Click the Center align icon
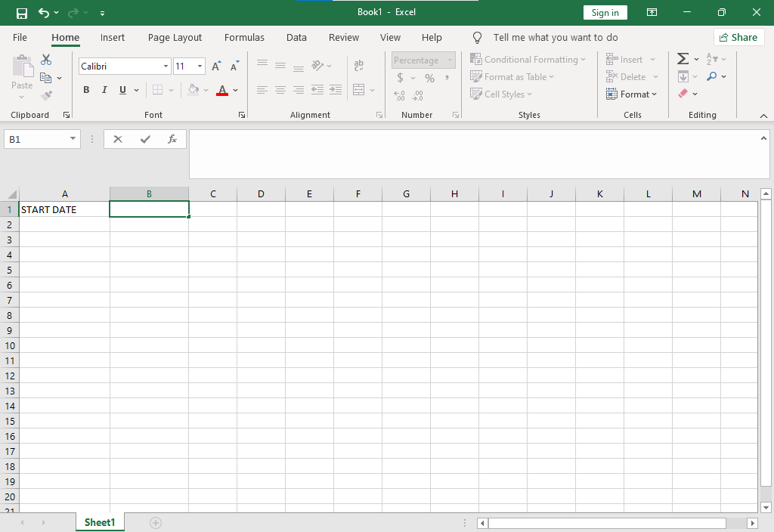The image size is (774, 532). tap(280, 90)
